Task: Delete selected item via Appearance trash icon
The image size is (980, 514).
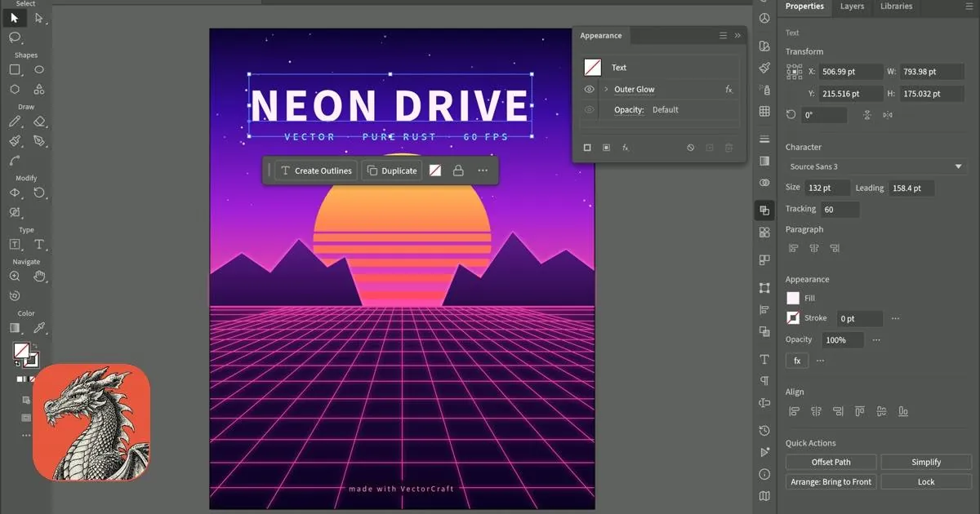Action: click(729, 148)
